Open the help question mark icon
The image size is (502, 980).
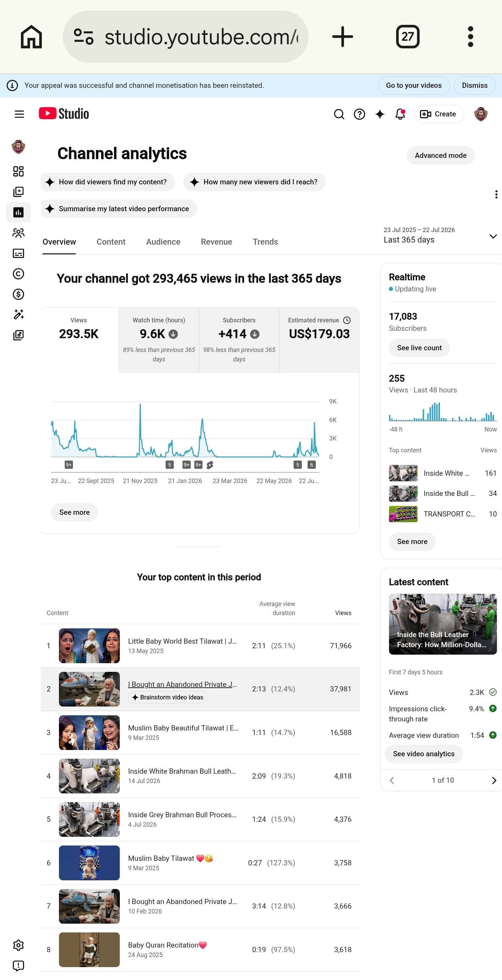tap(359, 114)
